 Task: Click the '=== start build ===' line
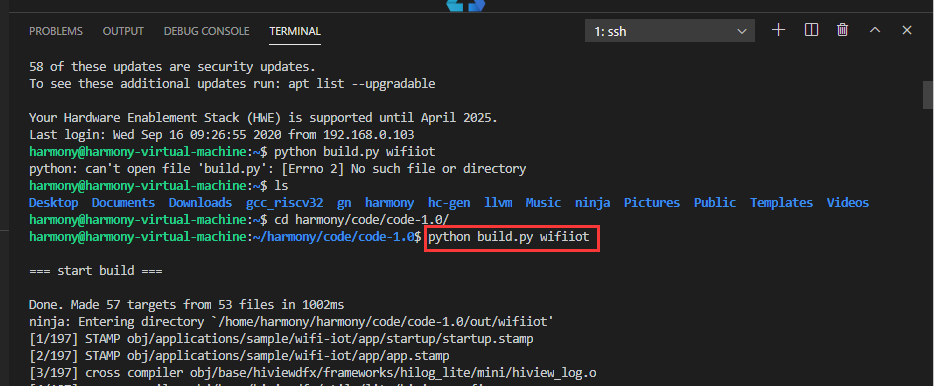click(x=96, y=271)
